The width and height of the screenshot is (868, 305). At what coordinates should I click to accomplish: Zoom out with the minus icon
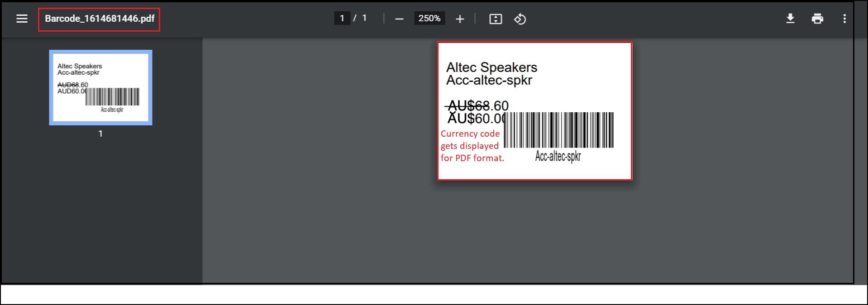coord(399,19)
